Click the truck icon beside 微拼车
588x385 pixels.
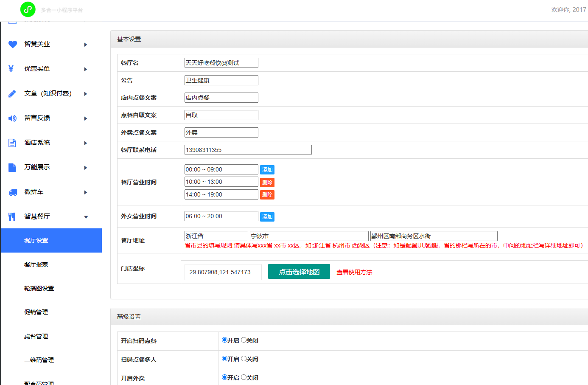13,192
